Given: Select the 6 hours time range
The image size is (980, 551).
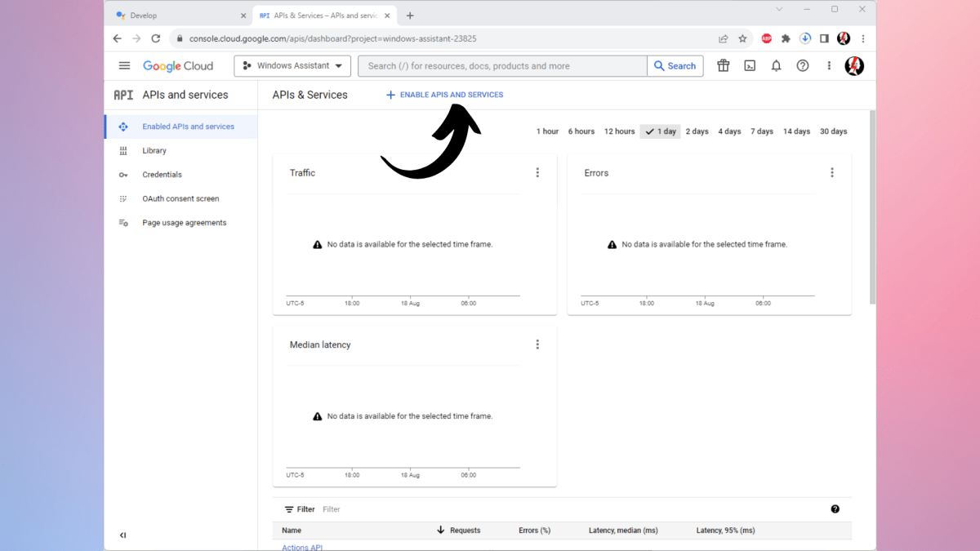Looking at the screenshot, I should [x=581, y=131].
